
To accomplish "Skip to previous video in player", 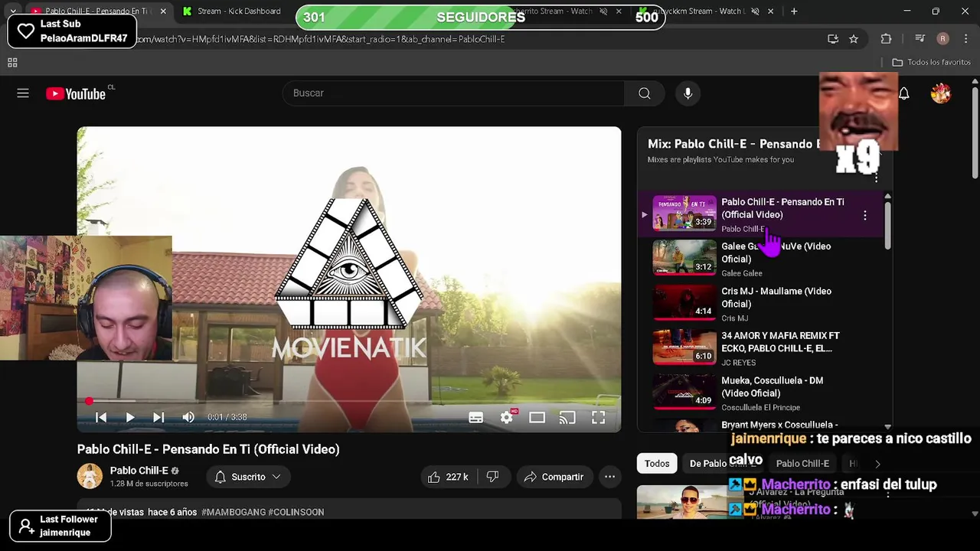I will click(101, 417).
